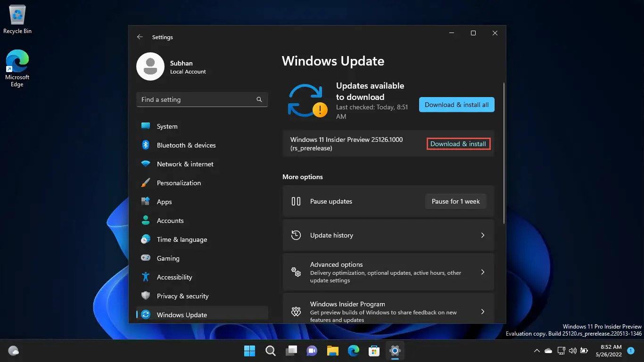
Task: Expand Advanced options chevron
Action: (x=482, y=272)
